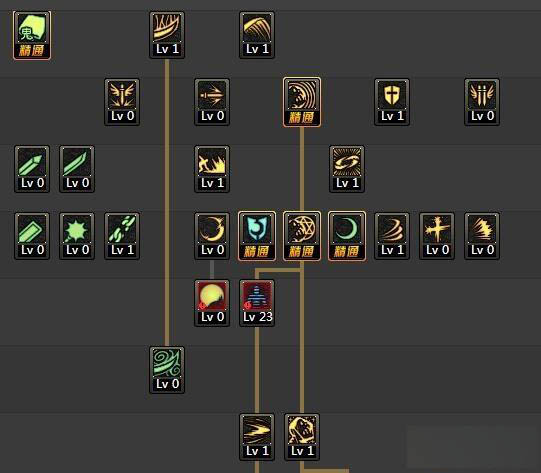Select the spiral galaxy skill icon

coord(347,169)
